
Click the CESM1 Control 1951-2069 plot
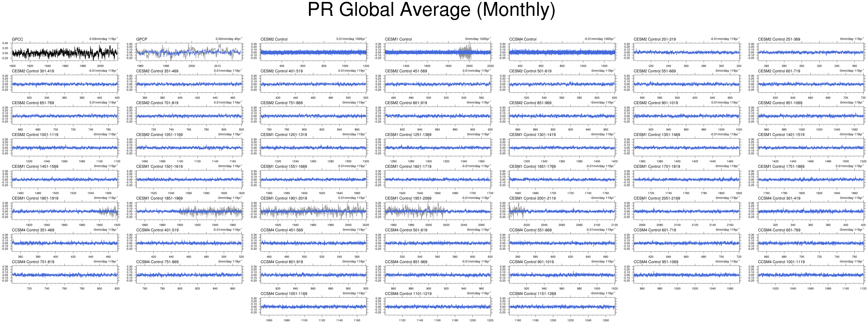[x=438, y=210]
